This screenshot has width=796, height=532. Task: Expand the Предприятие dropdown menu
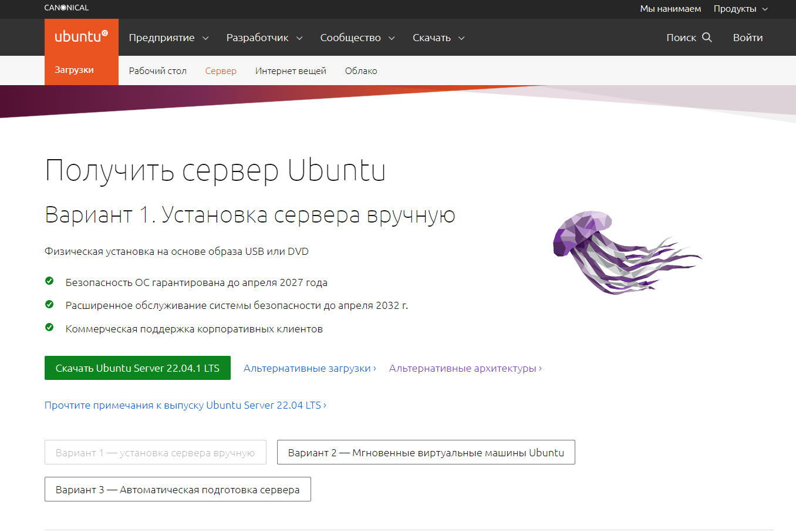pos(168,38)
